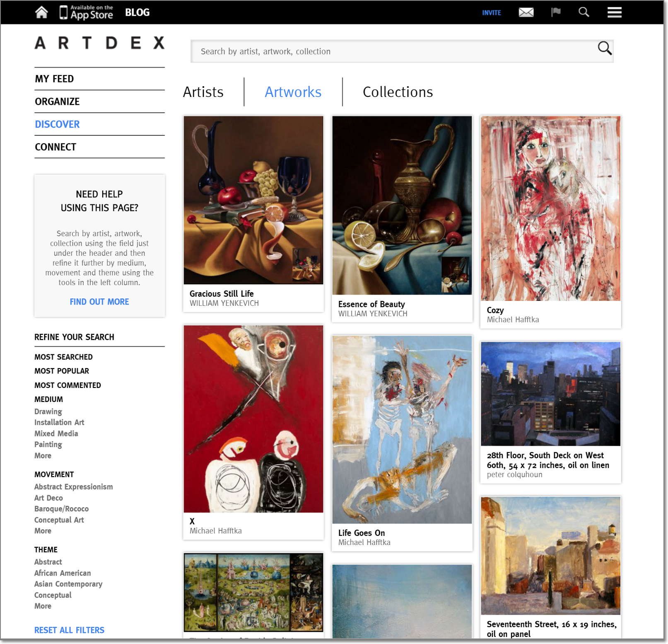Click the INVITE link

click(492, 13)
